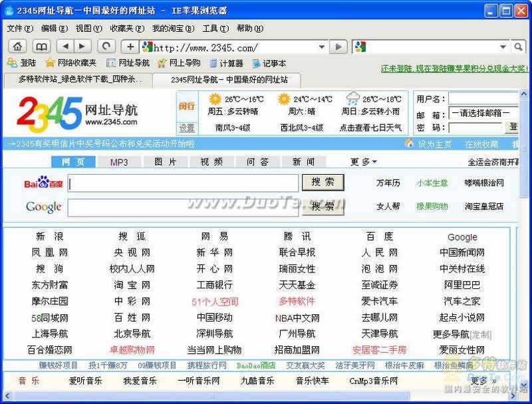532x404 pixels.
Task: Click the weather 设置 link
Action: [187, 128]
